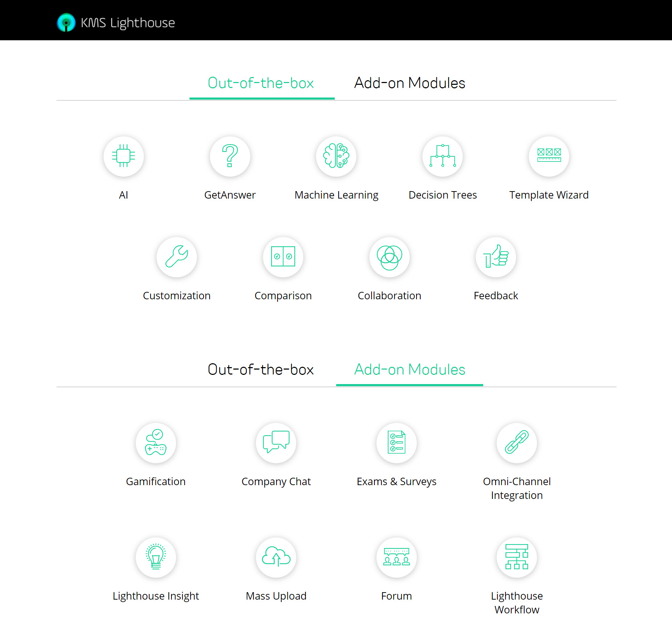Open the Collaboration circles icon
Image resolution: width=672 pixels, height=636 pixels.
[389, 257]
